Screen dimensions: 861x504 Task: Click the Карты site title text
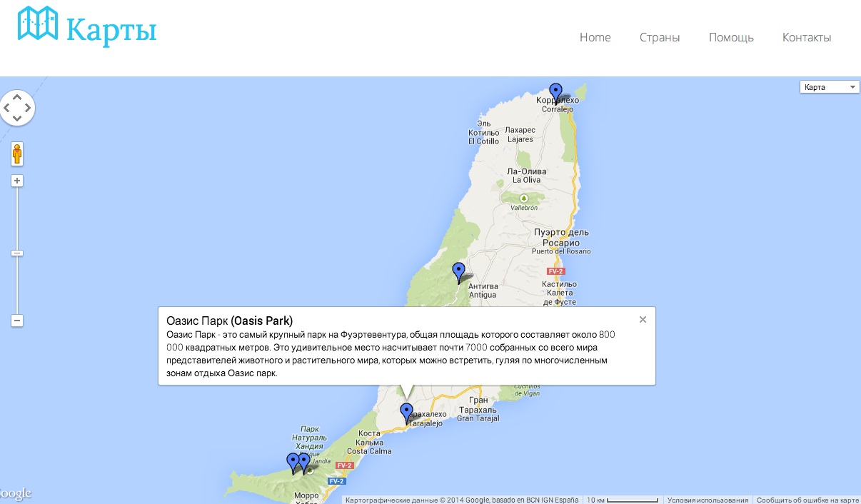tap(111, 31)
